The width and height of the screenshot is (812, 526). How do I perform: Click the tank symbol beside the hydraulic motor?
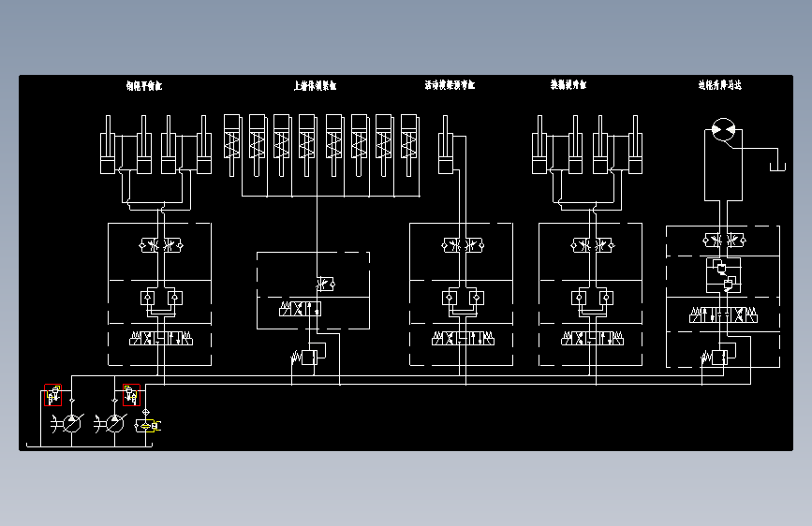click(777, 167)
